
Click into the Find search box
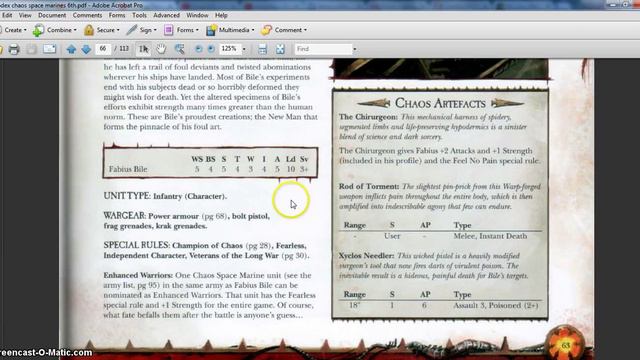pos(323,49)
